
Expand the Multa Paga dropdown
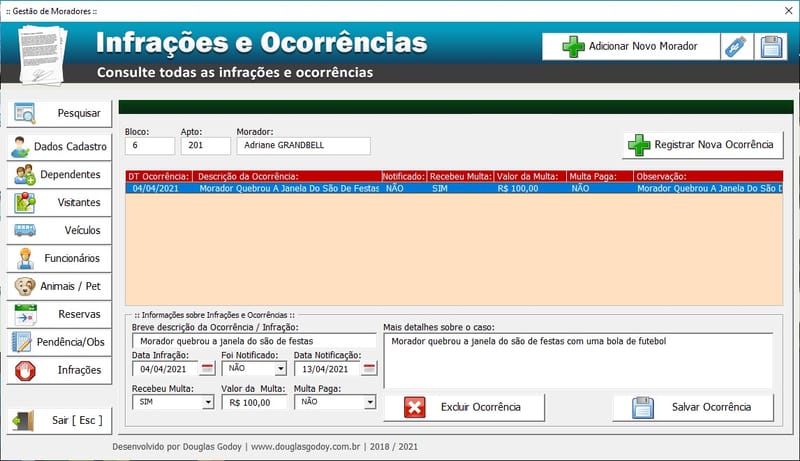coord(369,402)
